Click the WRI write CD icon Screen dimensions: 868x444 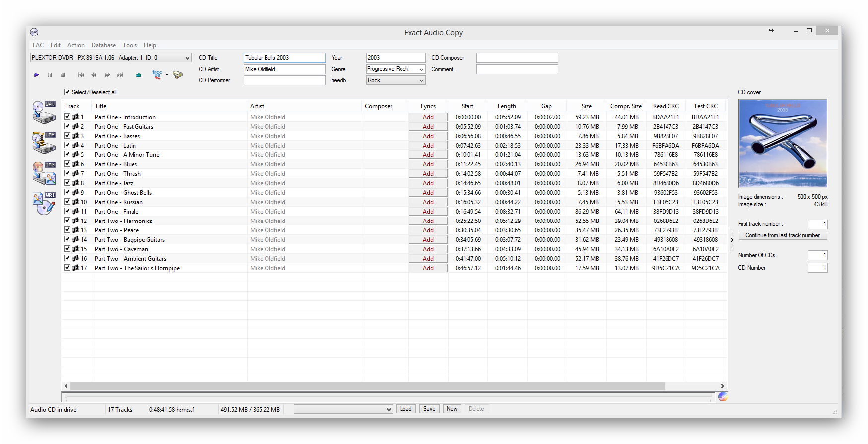[44, 203]
